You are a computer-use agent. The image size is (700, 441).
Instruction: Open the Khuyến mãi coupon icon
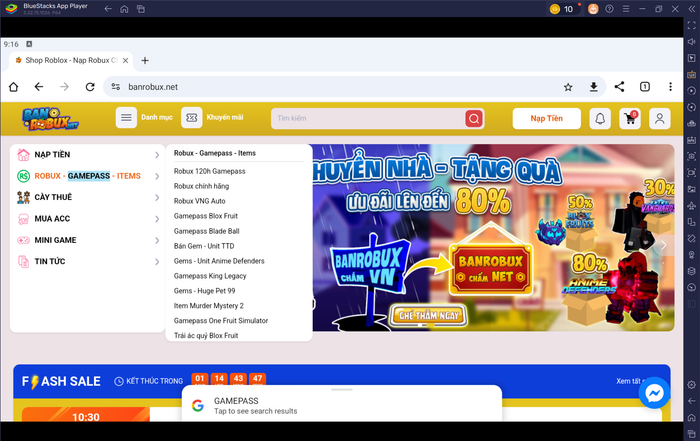[x=192, y=118]
